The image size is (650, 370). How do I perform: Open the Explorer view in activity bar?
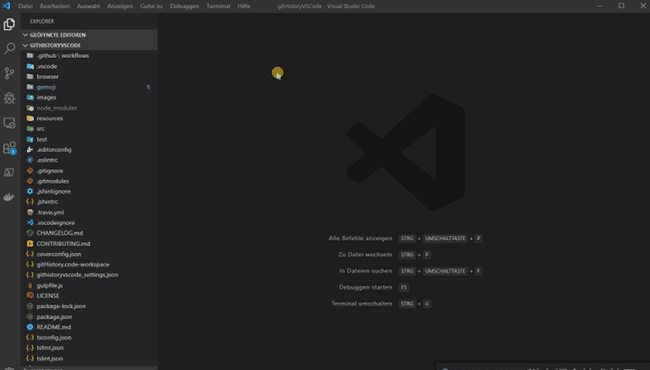tap(9, 24)
